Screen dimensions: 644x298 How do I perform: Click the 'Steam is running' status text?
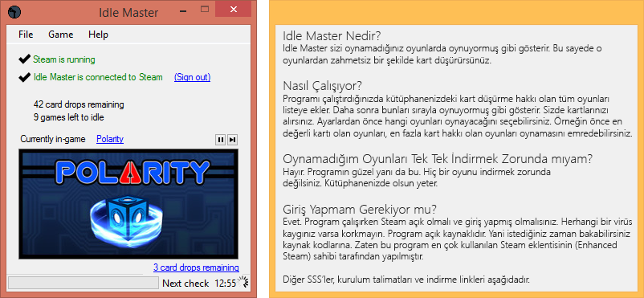(x=64, y=59)
